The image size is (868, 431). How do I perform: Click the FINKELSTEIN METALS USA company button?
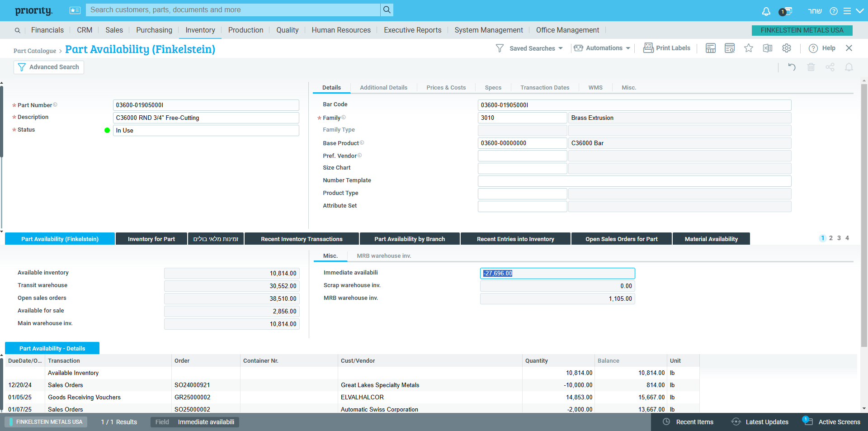tap(802, 30)
